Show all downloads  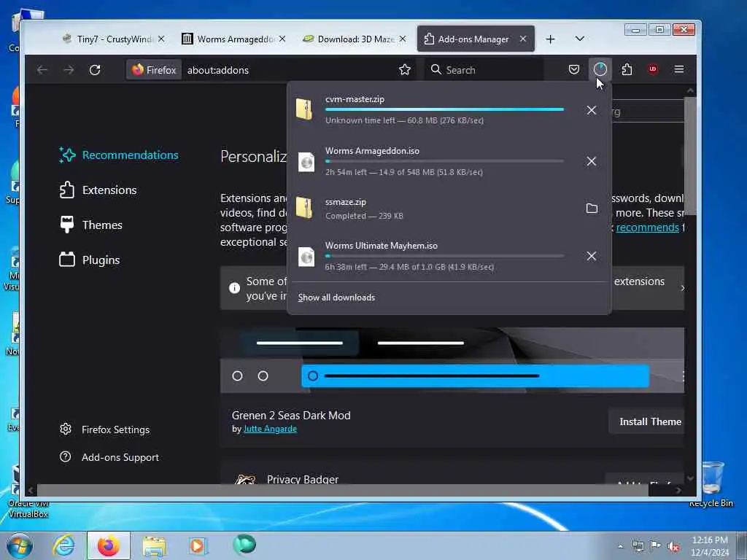point(336,297)
